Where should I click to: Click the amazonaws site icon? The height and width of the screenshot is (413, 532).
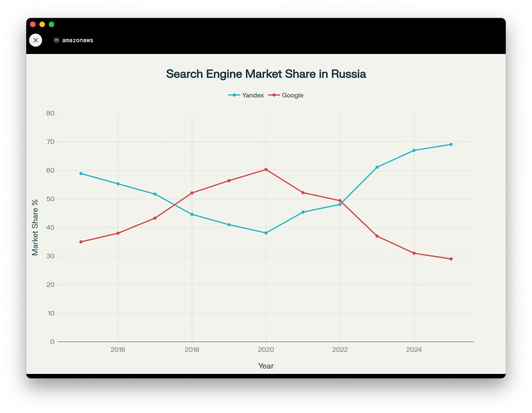click(56, 40)
